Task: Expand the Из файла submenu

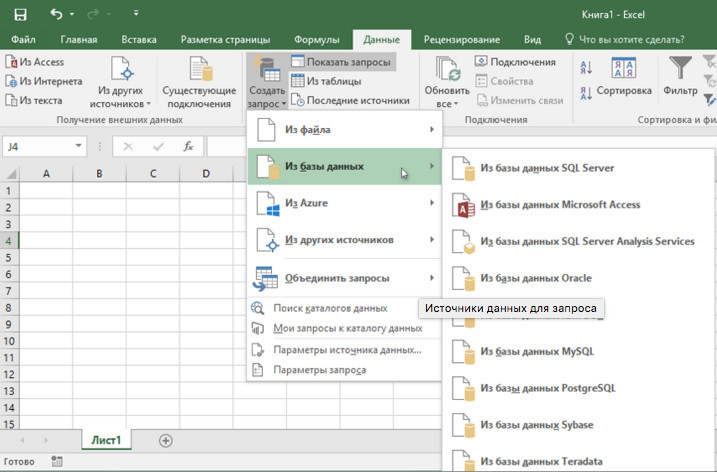Action: 345,130
